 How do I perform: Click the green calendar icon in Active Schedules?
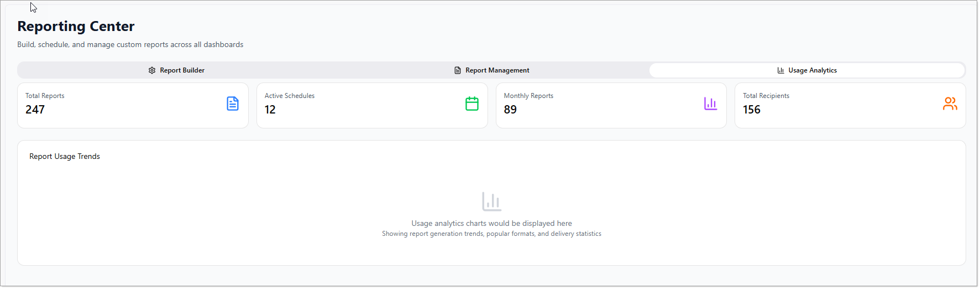472,104
